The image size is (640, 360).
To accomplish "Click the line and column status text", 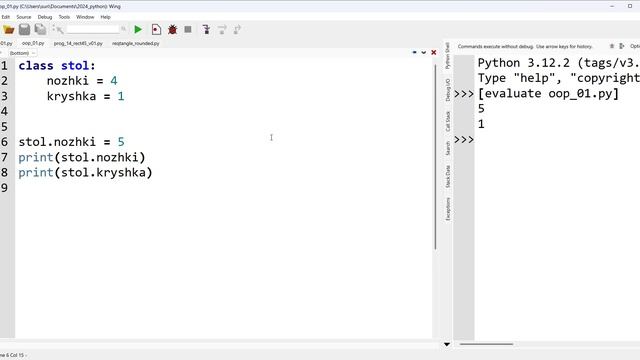I will coord(12,355).
